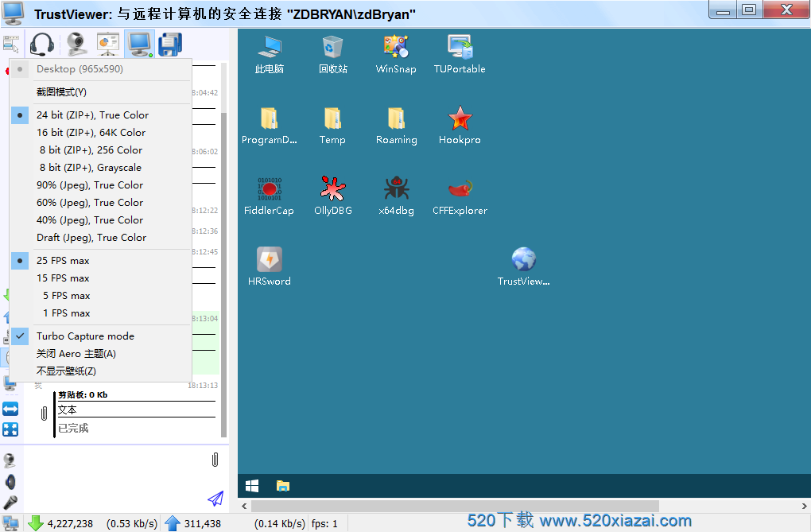Screen dimensions: 811x532
Task: Click the paperclip beside clipboard entry
Action: (44, 413)
